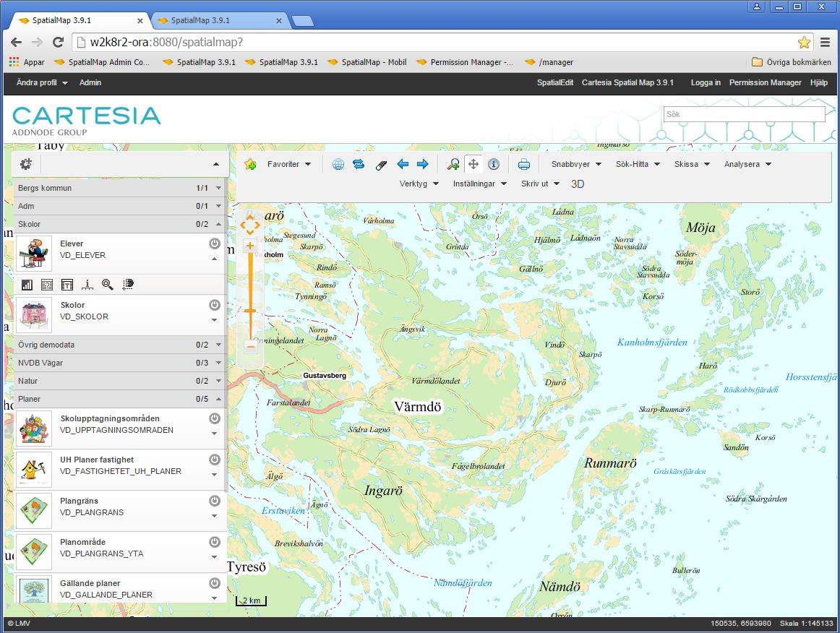The height and width of the screenshot is (633, 840).
Task: Open the Inställningar menu
Action: (x=479, y=184)
